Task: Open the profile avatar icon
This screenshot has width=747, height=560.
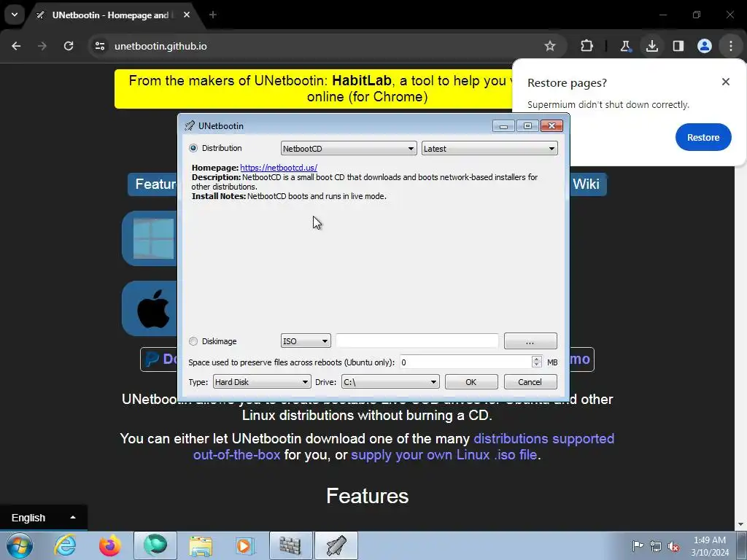Action: pos(705,46)
